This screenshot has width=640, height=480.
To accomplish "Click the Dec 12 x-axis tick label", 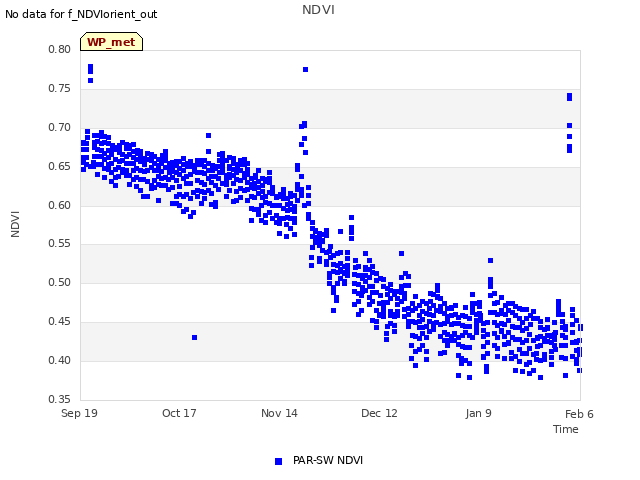I will [379, 413].
